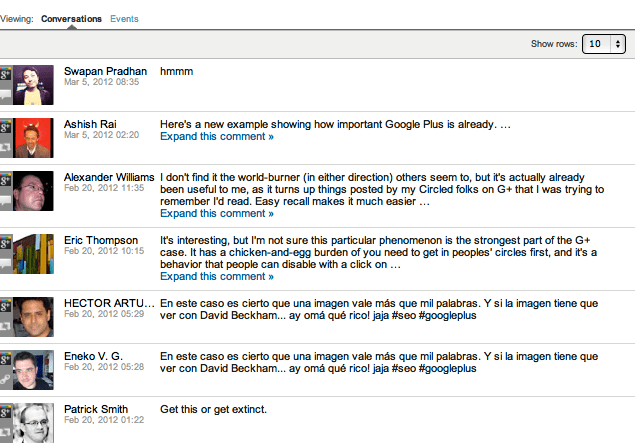Click the Google+ icon beside Ashish Rai
The height and width of the screenshot is (444, 635).
coord(6,127)
